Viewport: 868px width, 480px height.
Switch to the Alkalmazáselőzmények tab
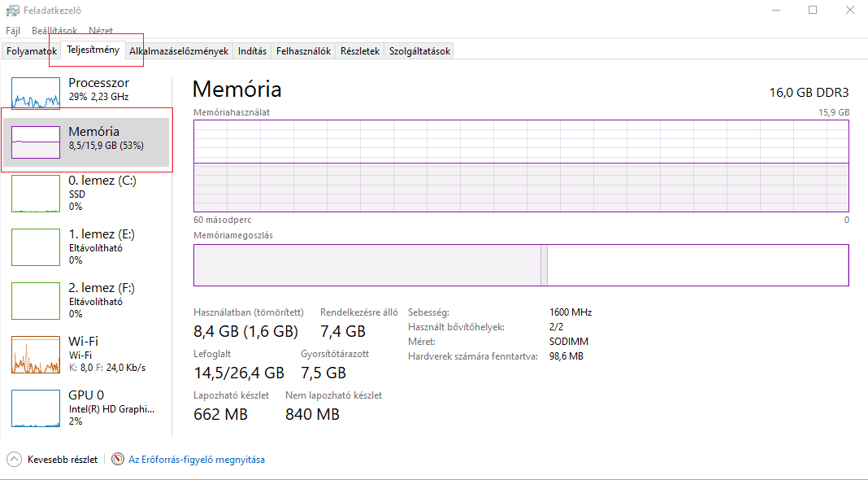[x=179, y=51]
